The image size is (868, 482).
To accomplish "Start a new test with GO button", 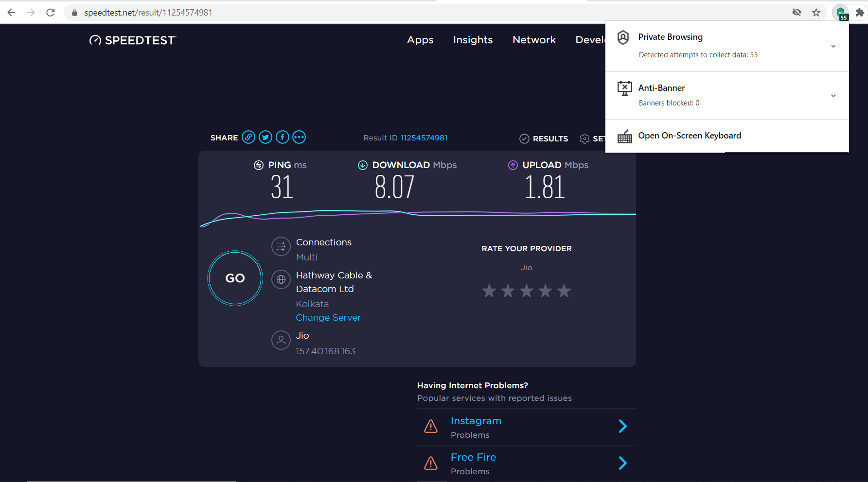I will click(235, 278).
